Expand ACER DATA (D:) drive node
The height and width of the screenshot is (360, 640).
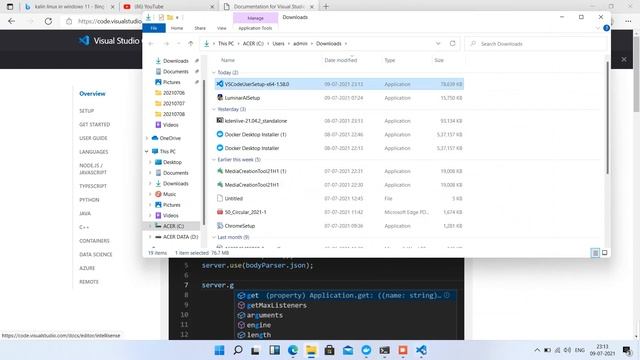150,237
